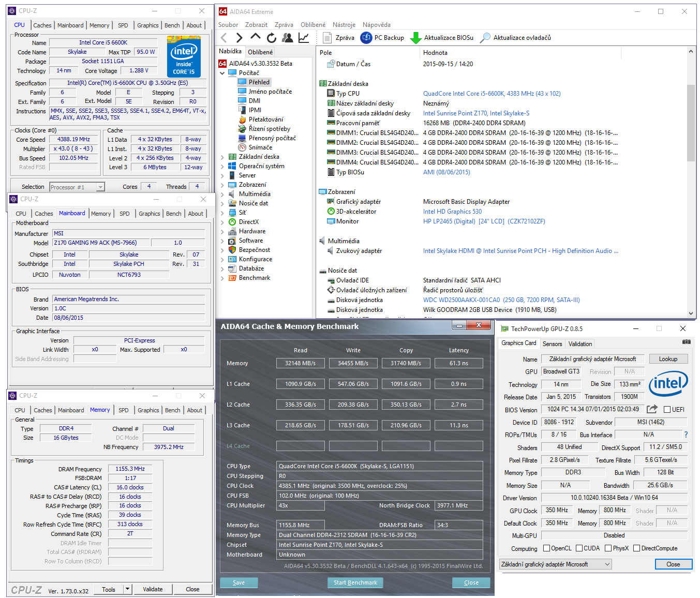Select Jméno počítače tree item

[265, 92]
